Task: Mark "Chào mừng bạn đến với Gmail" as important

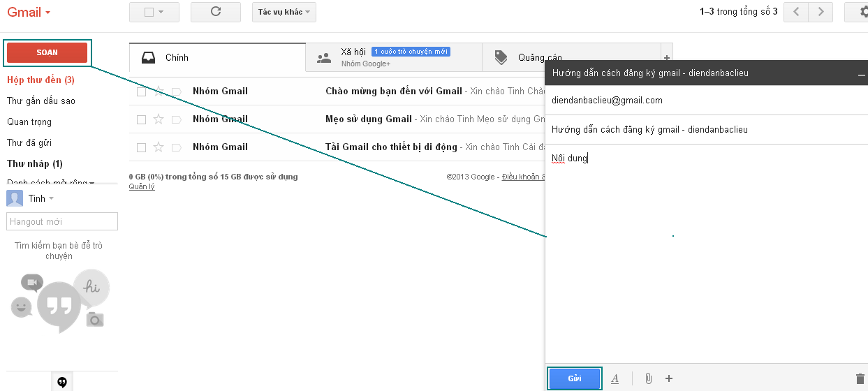Action: tap(176, 91)
